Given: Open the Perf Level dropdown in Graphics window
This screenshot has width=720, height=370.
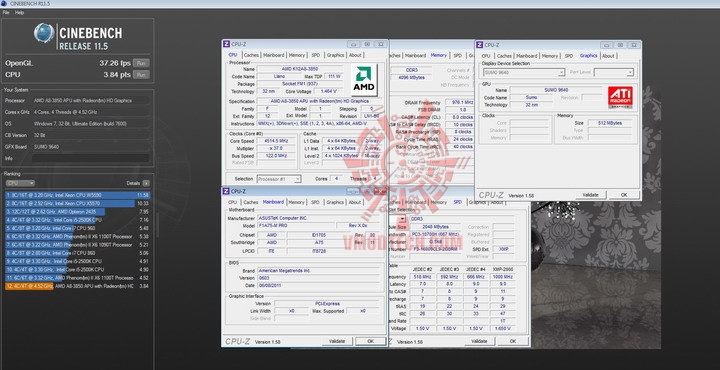Looking at the screenshot, I should (x=614, y=73).
